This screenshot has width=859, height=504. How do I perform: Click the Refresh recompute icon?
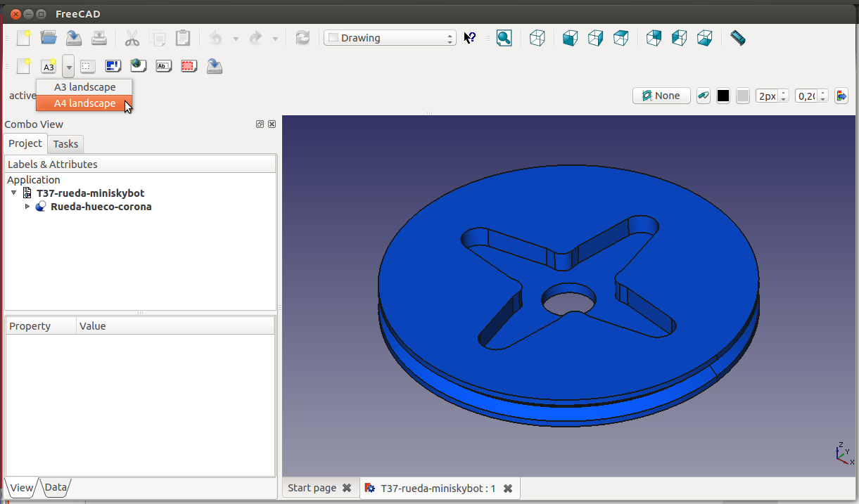pyautogui.click(x=303, y=38)
